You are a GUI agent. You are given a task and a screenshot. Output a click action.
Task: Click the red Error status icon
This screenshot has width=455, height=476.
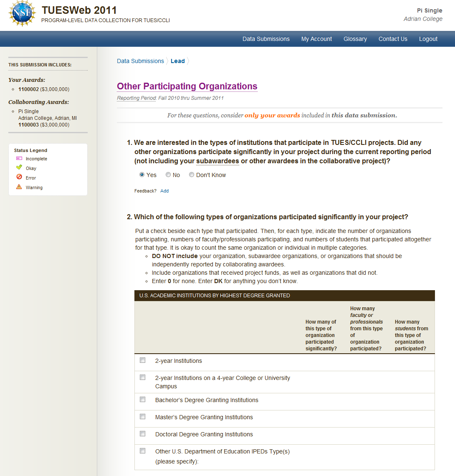[x=19, y=177]
